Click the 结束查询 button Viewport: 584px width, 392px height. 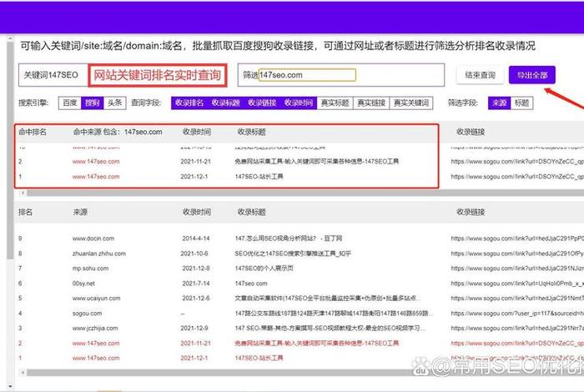(x=480, y=75)
